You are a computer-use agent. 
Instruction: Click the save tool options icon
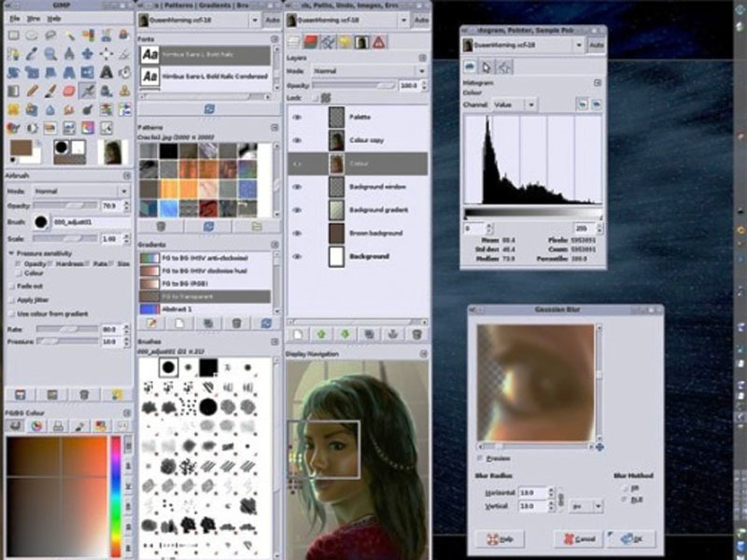pyautogui.click(x=20, y=395)
